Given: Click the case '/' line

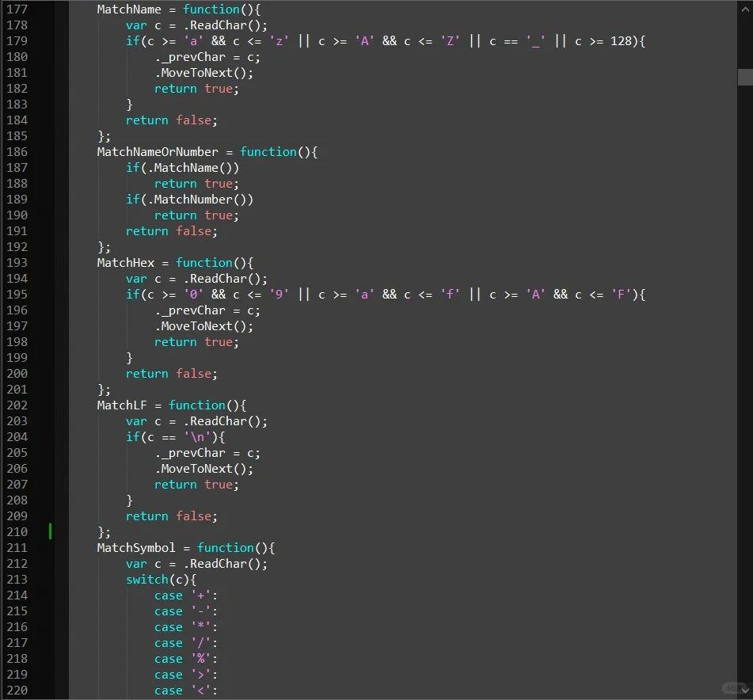Looking at the screenshot, I should [186, 643].
